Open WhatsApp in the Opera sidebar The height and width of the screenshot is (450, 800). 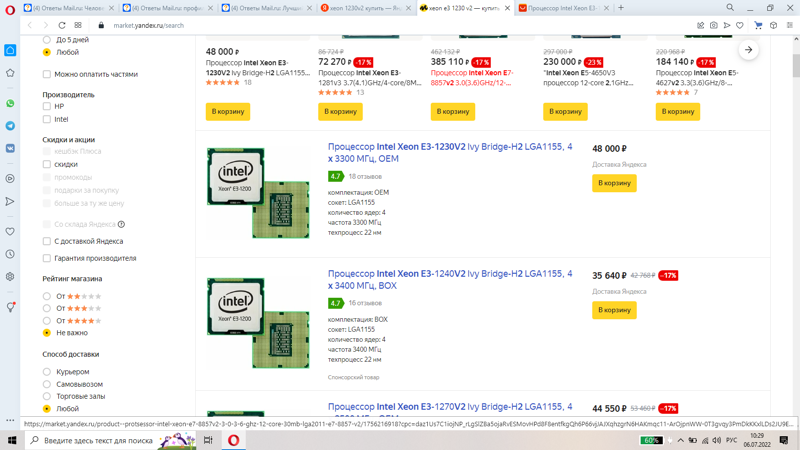pyautogui.click(x=10, y=103)
